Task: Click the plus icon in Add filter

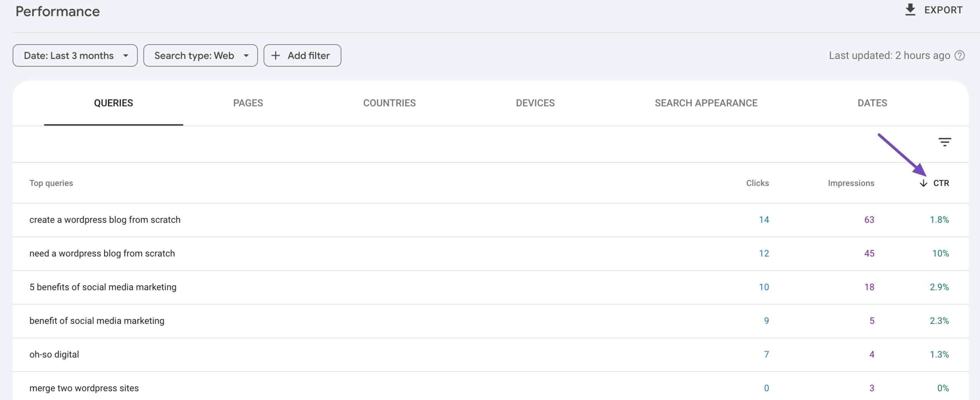Action: (x=275, y=56)
